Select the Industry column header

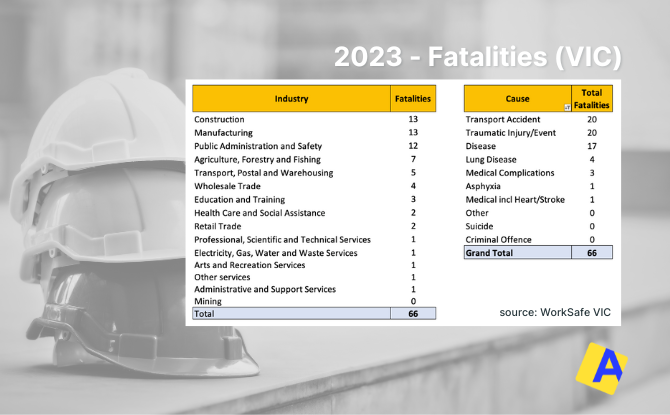(291, 99)
